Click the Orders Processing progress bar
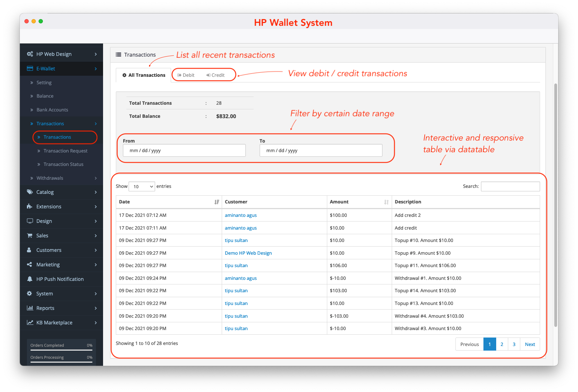This screenshot has width=578, height=392. coord(61,362)
